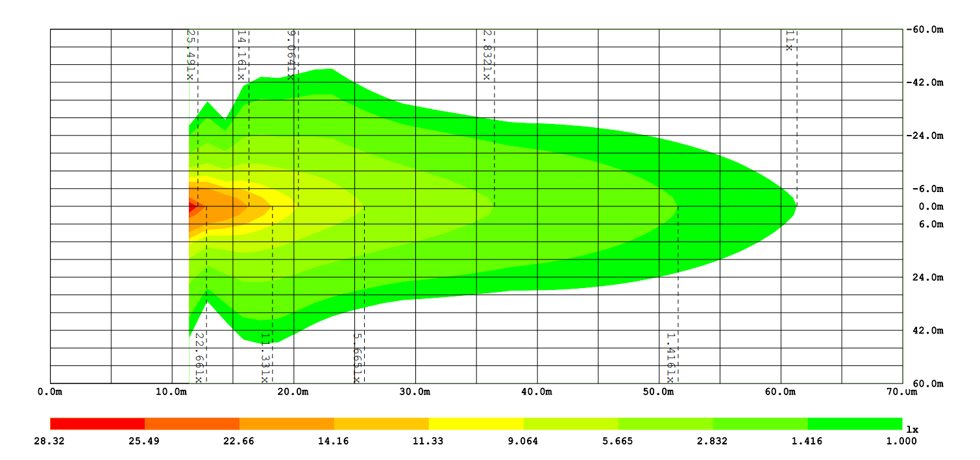Pick the dark orange legend segment above 25.49
The width and height of the screenshot is (980, 460).
pos(192,424)
